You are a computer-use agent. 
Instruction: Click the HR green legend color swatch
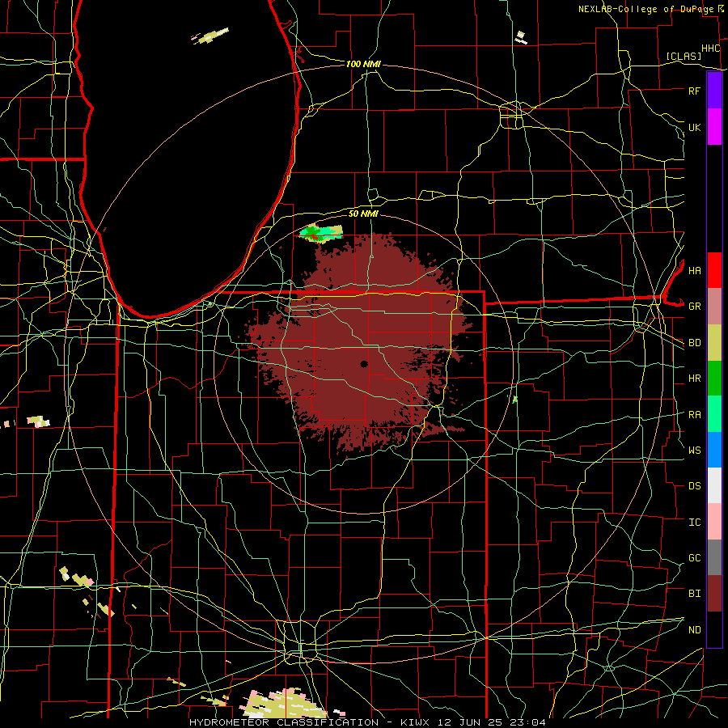pos(714,379)
